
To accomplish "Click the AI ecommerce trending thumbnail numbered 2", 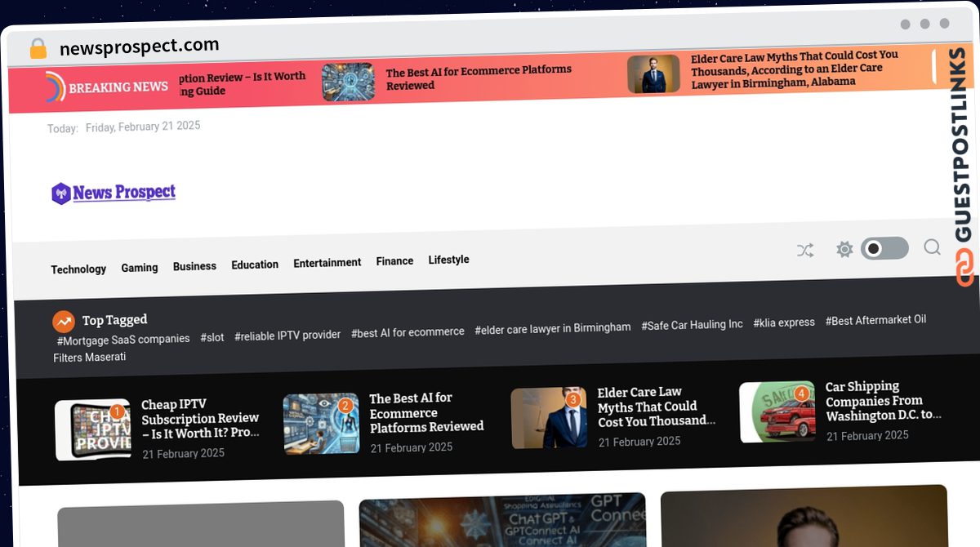I will 321,424.
